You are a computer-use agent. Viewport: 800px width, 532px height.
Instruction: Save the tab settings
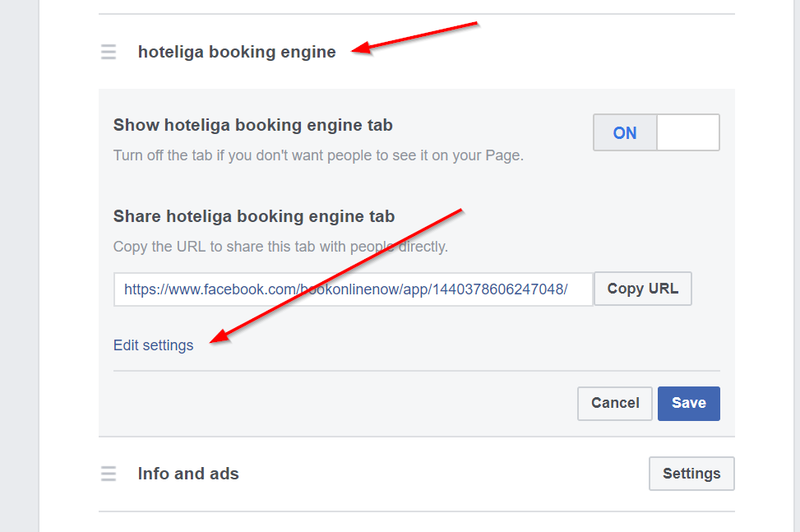pyautogui.click(x=688, y=403)
